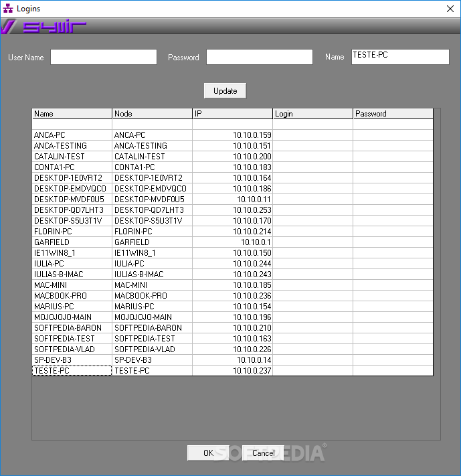461x476 pixels.
Task: Select SP-DEV-B3 in Name column
Action: coord(72,360)
